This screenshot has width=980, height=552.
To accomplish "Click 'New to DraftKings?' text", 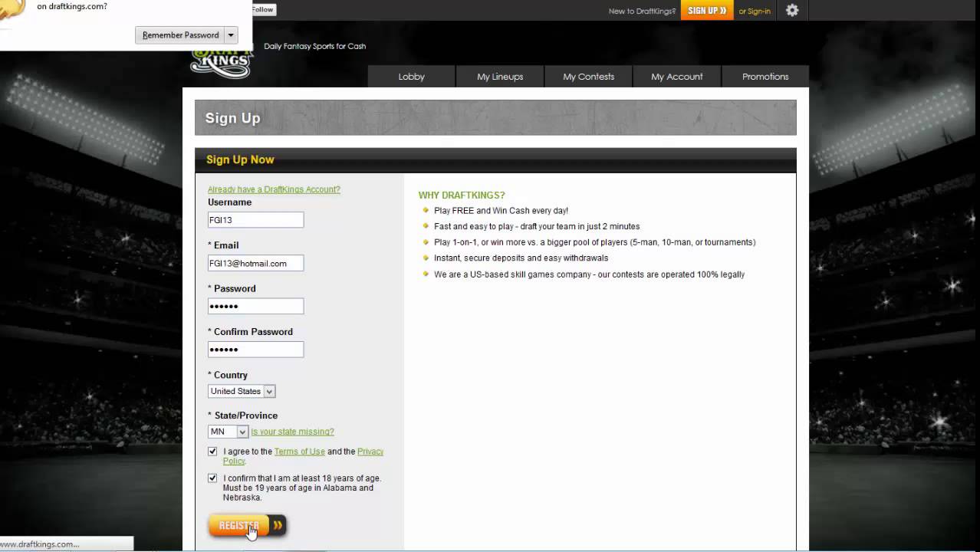I will 642,11.
